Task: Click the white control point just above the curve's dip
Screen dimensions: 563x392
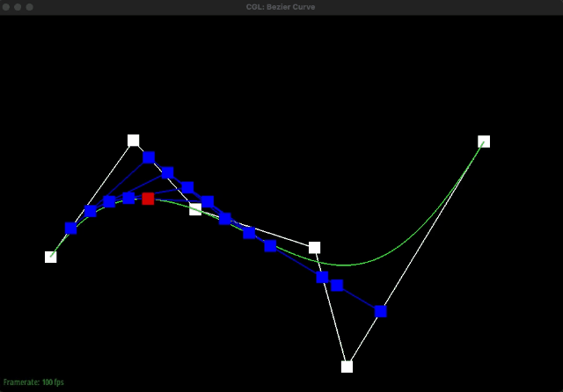Action: [314, 248]
